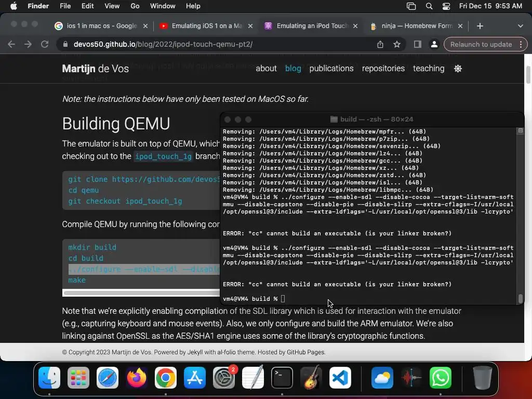
Task: Open Finder from the Dock
Action: [x=49, y=378]
